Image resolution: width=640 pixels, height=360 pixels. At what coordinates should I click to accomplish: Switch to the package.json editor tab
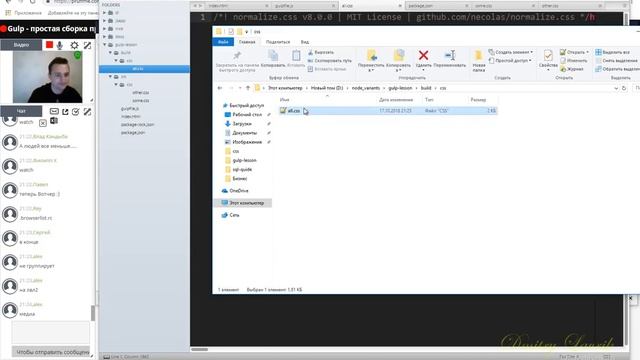click(437, 6)
